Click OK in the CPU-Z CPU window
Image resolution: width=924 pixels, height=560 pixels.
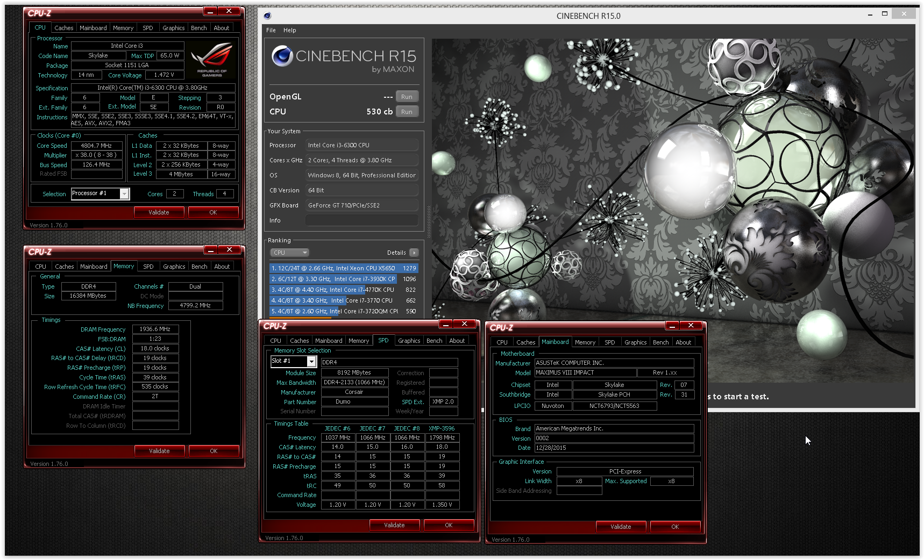coord(213,212)
